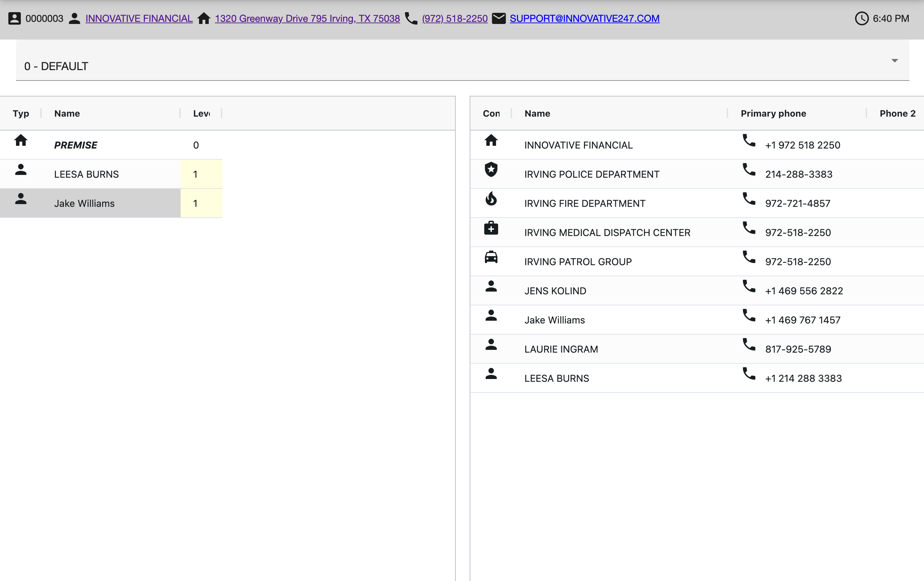Select the IRVING PATROL GROUP name cell
Viewport: 924px width, 581px height.
[578, 262]
